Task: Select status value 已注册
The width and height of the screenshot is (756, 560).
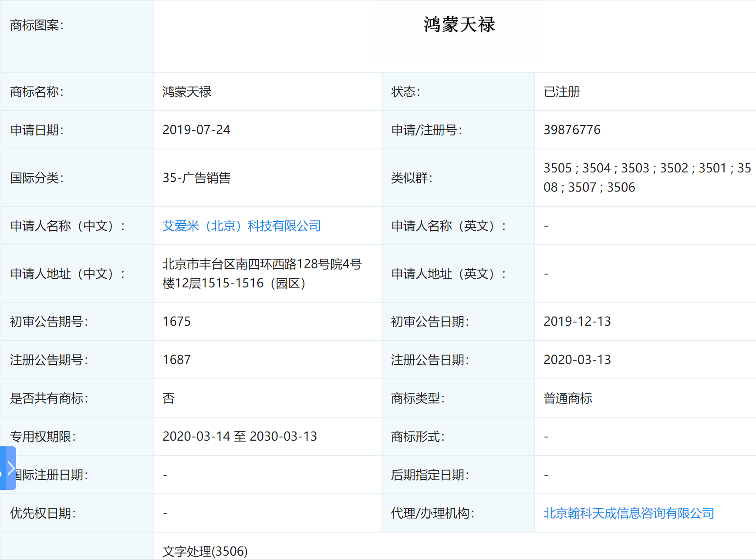Action: pos(562,92)
